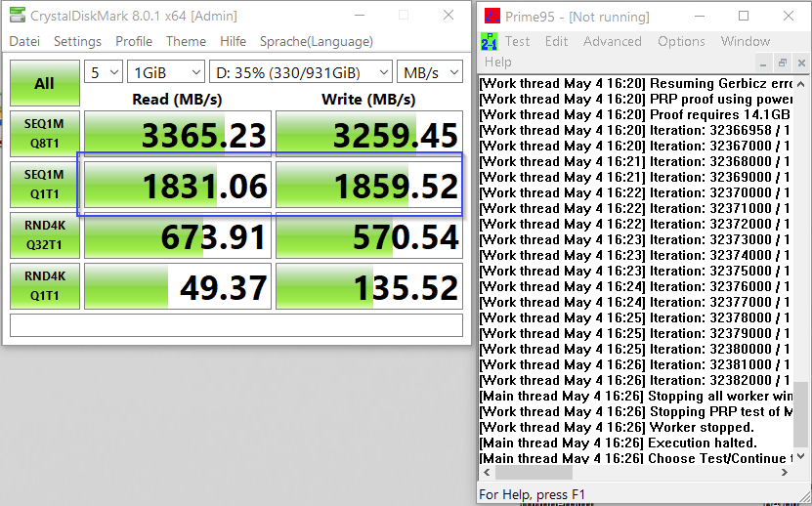Viewport: 812px width, 506px height.
Task: Click the Prime95 vertical scrollbar thumb
Action: [800, 415]
